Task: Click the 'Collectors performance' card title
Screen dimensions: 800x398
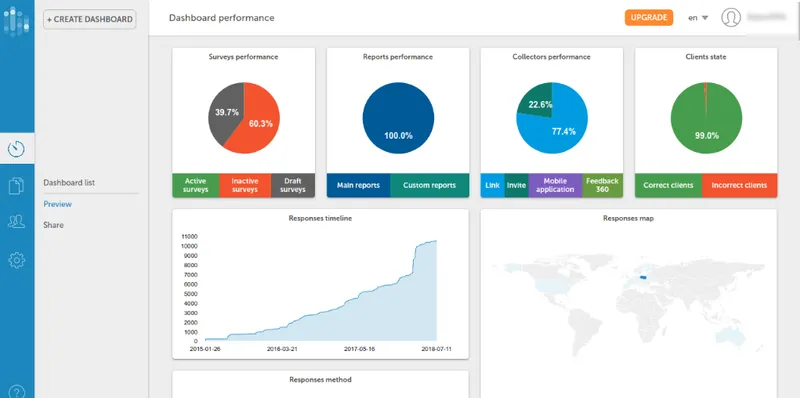Action: click(552, 57)
